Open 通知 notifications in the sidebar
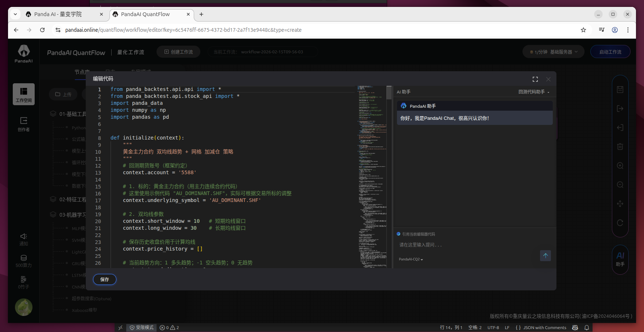 24,240
